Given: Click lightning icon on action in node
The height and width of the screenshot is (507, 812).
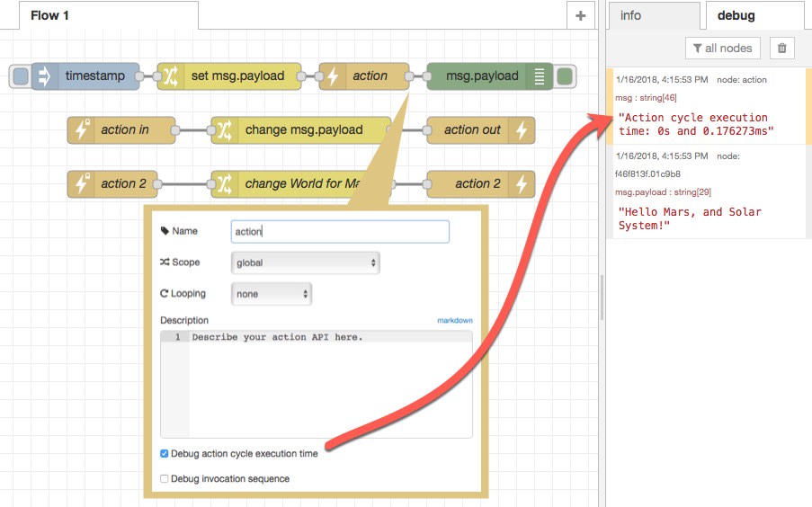Looking at the screenshot, I should [x=81, y=130].
